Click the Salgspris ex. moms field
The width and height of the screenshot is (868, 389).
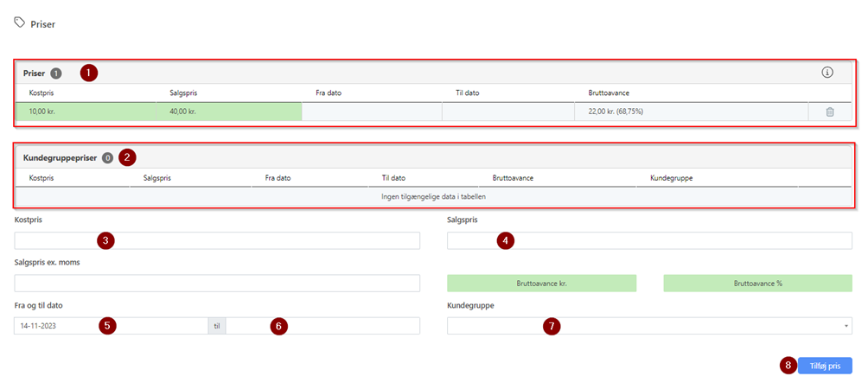click(216, 284)
